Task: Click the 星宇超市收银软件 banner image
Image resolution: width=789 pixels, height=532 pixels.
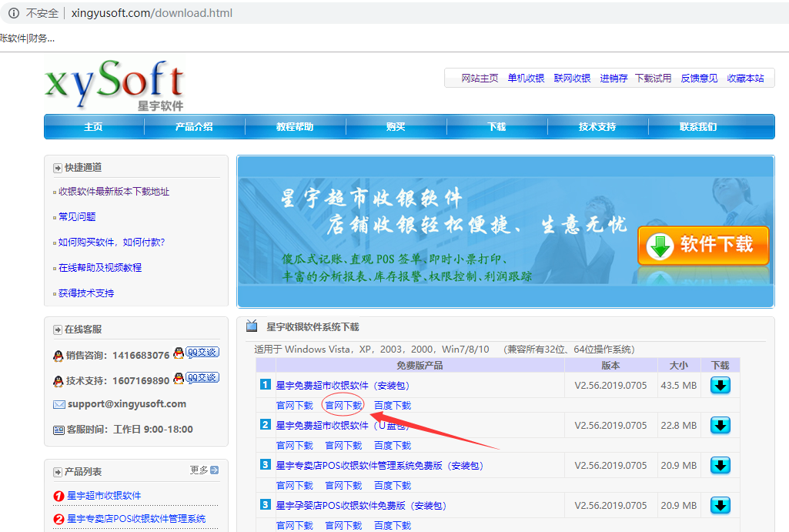Action: pos(506,232)
